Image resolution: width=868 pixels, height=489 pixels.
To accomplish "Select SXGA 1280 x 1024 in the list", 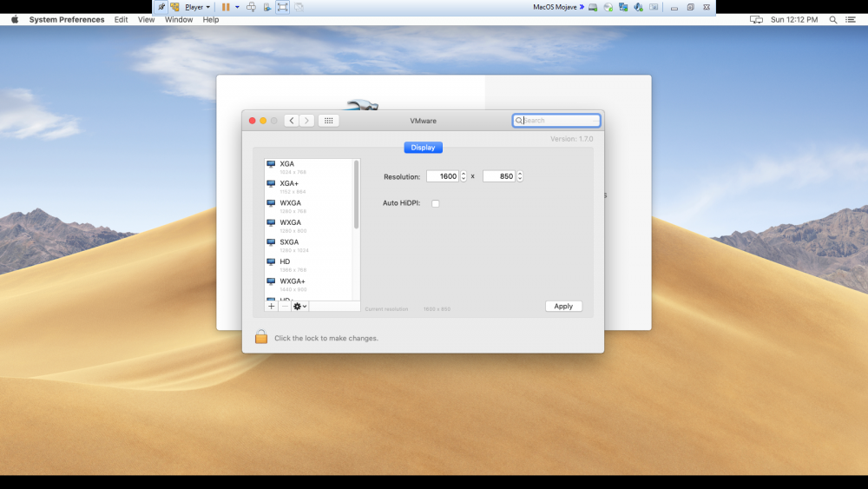I will pyautogui.click(x=309, y=245).
